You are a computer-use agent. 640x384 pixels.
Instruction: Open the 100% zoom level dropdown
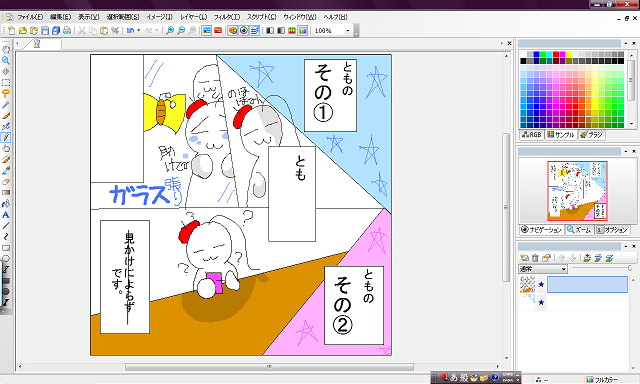348,31
